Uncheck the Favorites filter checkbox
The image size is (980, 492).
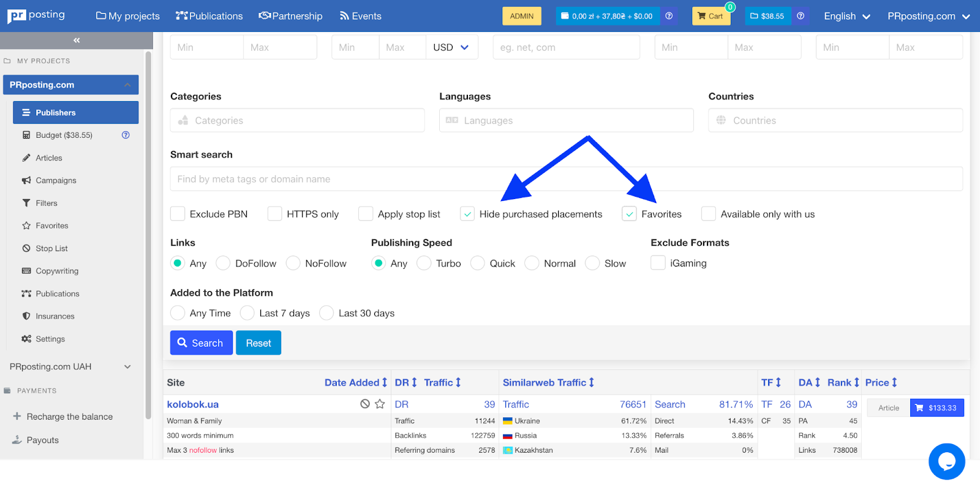(629, 214)
